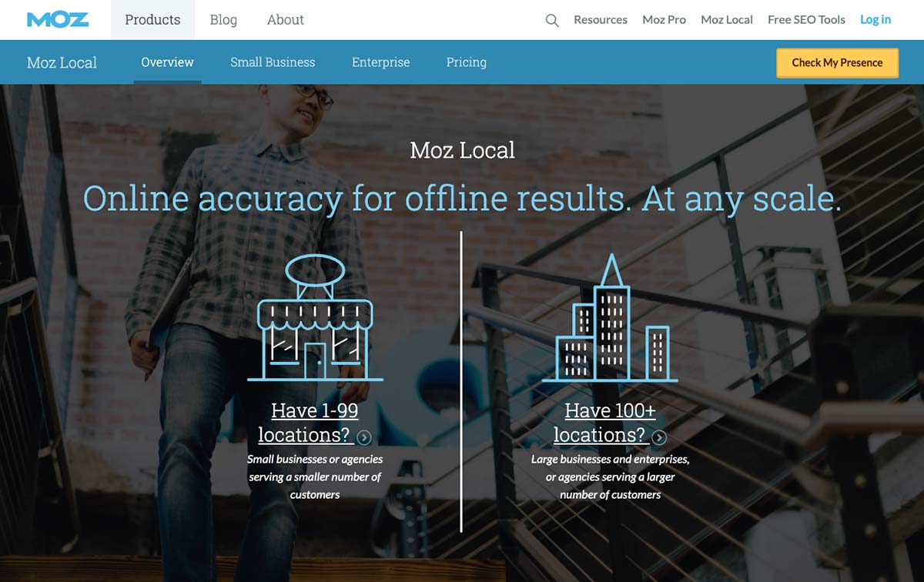The image size is (924, 582).
Task: Click 'Large businesses and enterprises' description text
Action: (x=610, y=477)
